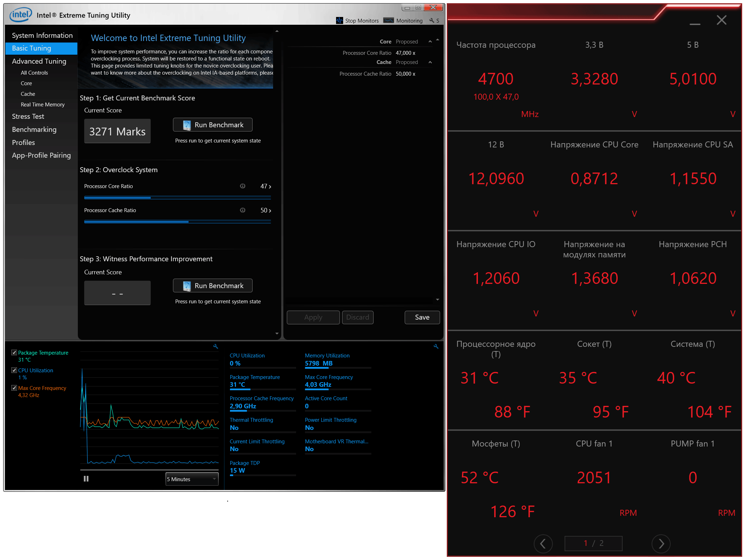745x560 pixels.
Task: Toggle CPU Utilization graph checkbox
Action: click(14, 370)
